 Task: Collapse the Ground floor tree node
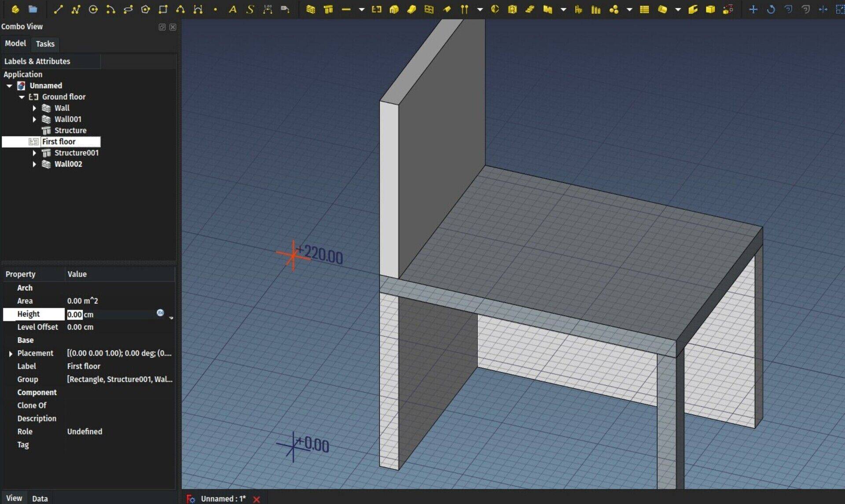point(22,97)
